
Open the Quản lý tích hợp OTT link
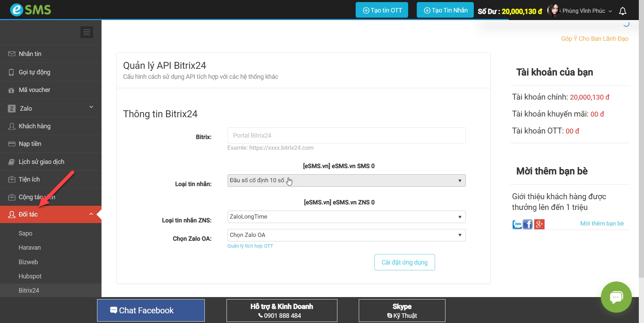[x=250, y=246]
